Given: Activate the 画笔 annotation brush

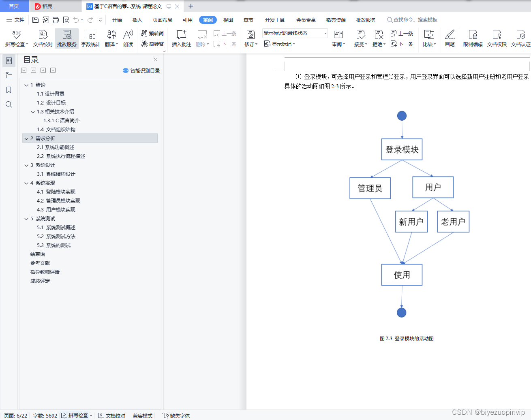Looking at the screenshot, I should [x=450, y=38].
